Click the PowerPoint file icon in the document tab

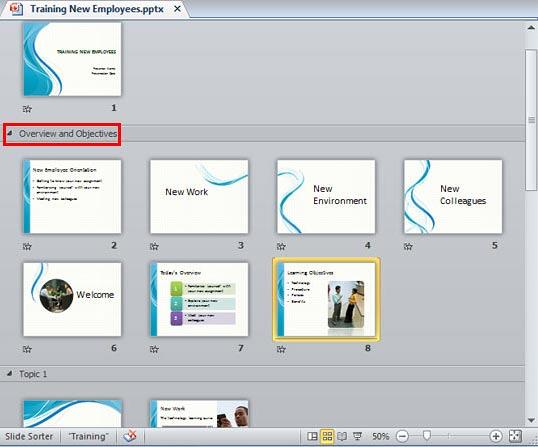[16, 9]
